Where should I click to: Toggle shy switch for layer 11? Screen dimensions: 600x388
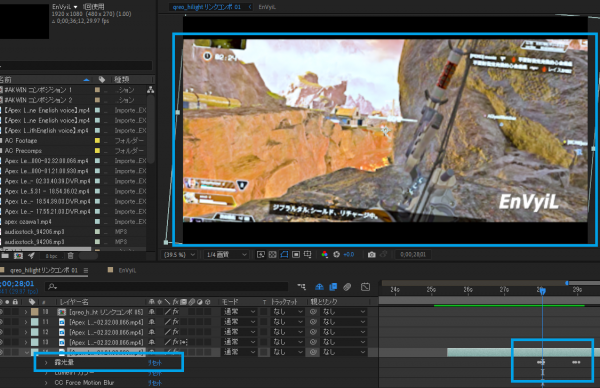pos(152,322)
